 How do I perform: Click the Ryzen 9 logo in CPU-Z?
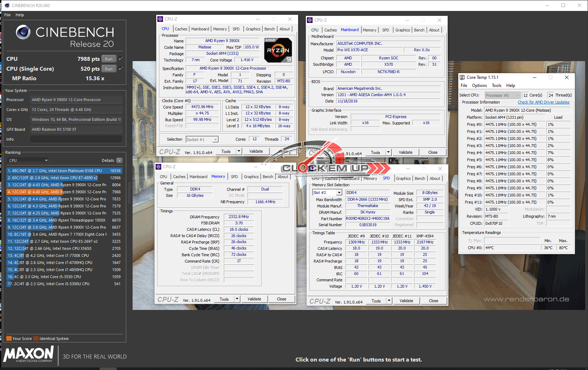[278, 50]
